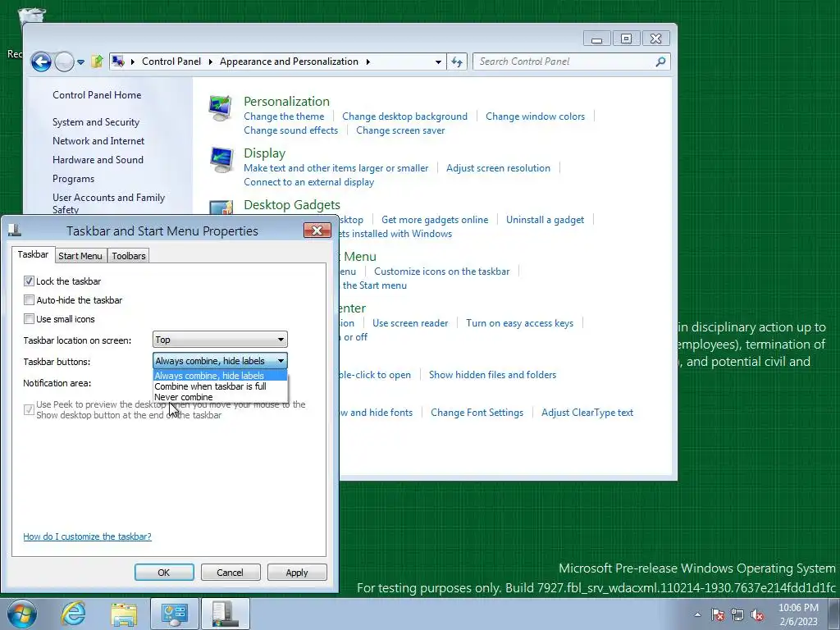This screenshot has height=630, width=840.
Task: Open the Personalization heading link
Action: 286,101
